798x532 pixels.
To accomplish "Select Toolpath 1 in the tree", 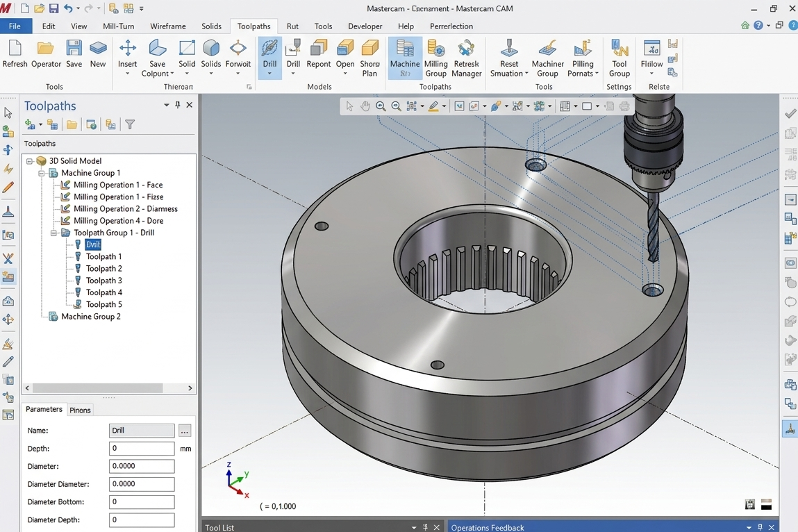I will pyautogui.click(x=103, y=256).
